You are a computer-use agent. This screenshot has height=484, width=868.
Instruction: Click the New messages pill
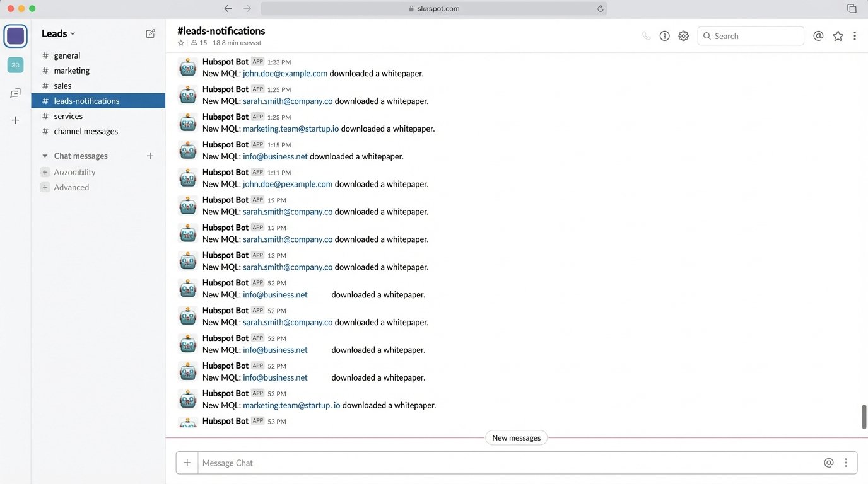(x=516, y=437)
